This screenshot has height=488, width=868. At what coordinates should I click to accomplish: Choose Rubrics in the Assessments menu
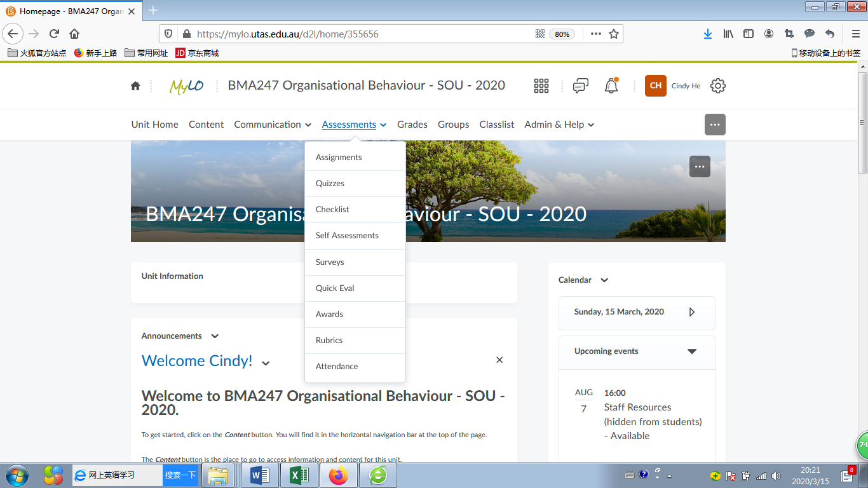click(329, 341)
